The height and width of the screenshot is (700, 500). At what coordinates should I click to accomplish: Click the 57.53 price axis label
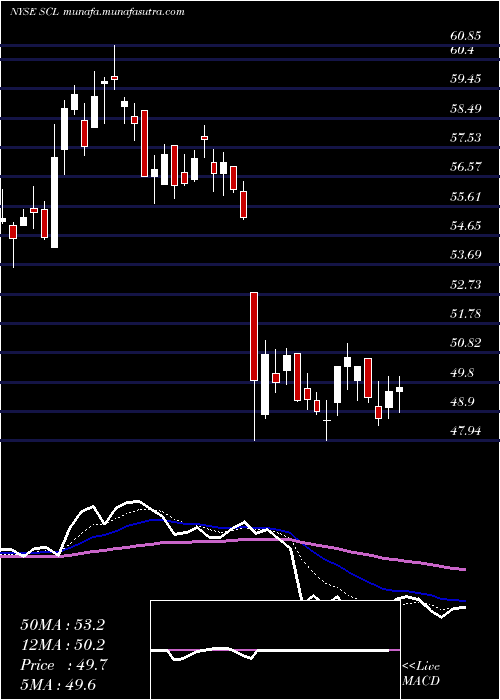pos(466,138)
